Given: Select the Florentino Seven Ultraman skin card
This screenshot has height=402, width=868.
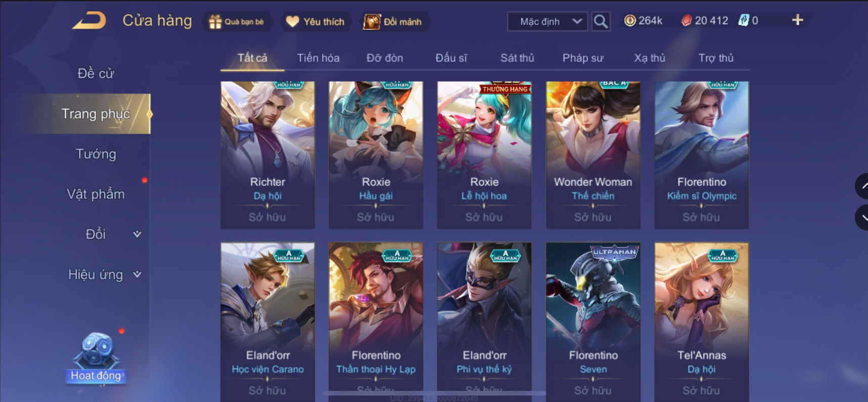Looking at the screenshot, I should pos(593,322).
